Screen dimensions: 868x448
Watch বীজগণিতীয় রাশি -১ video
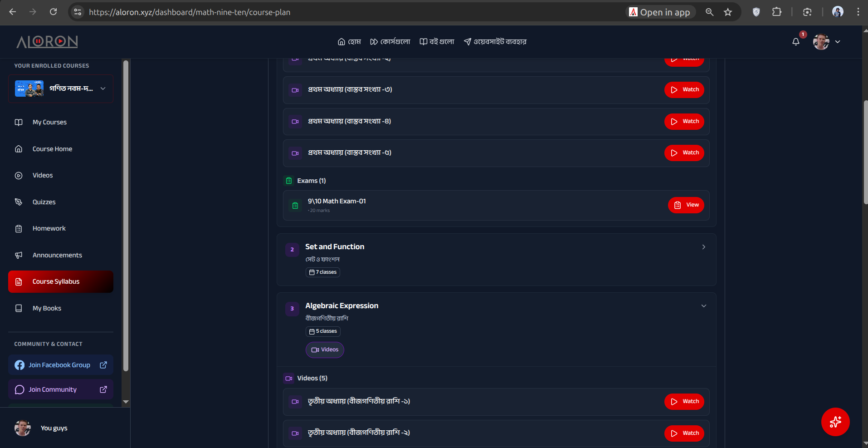pyautogui.click(x=684, y=402)
